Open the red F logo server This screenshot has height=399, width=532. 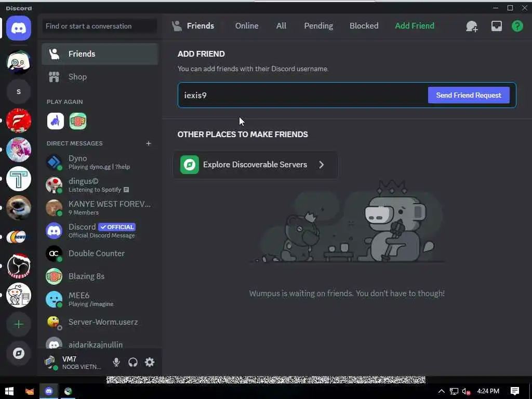click(x=19, y=121)
